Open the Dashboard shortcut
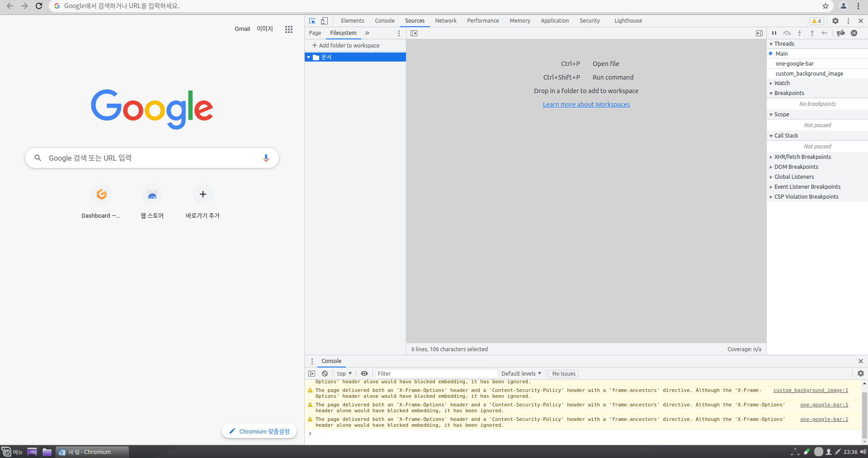The width and height of the screenshot is (868, 458). click(101, 202)
